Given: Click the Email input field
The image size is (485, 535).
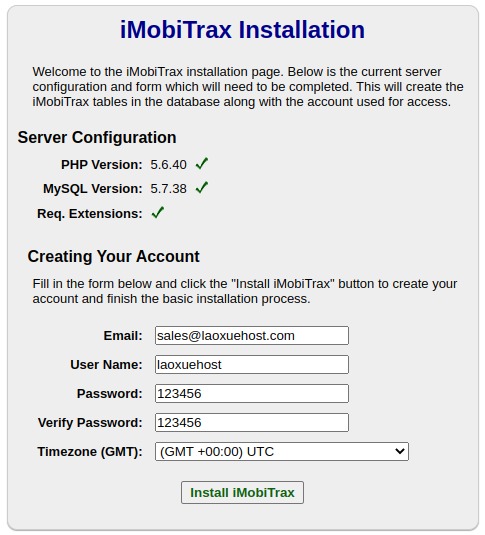Looking at the screenshot, I should point(252,335).
